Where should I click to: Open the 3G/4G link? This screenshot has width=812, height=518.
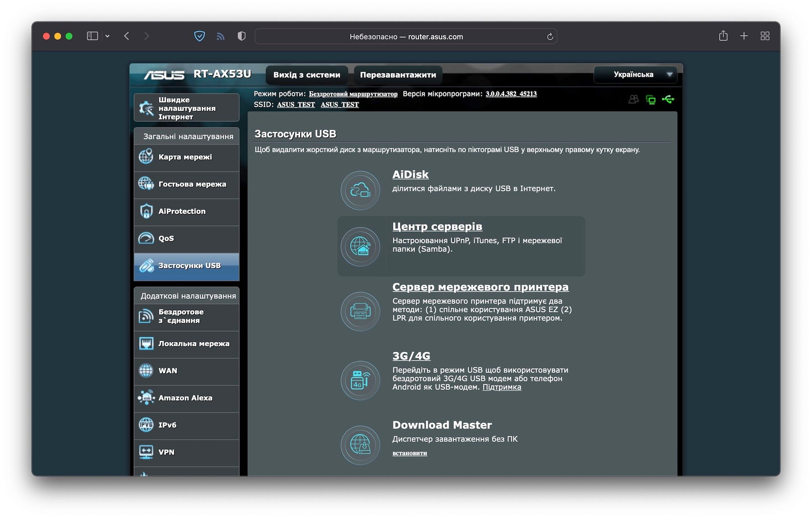(411, 356)
